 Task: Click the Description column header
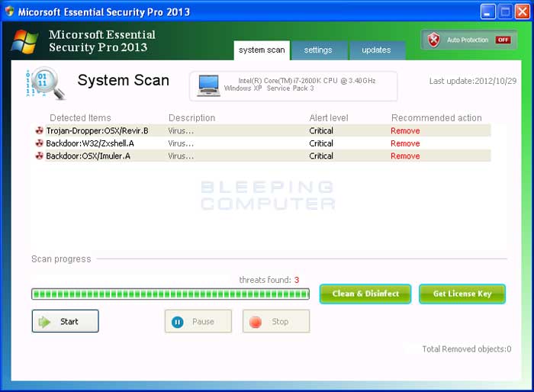tap(191, 118)
